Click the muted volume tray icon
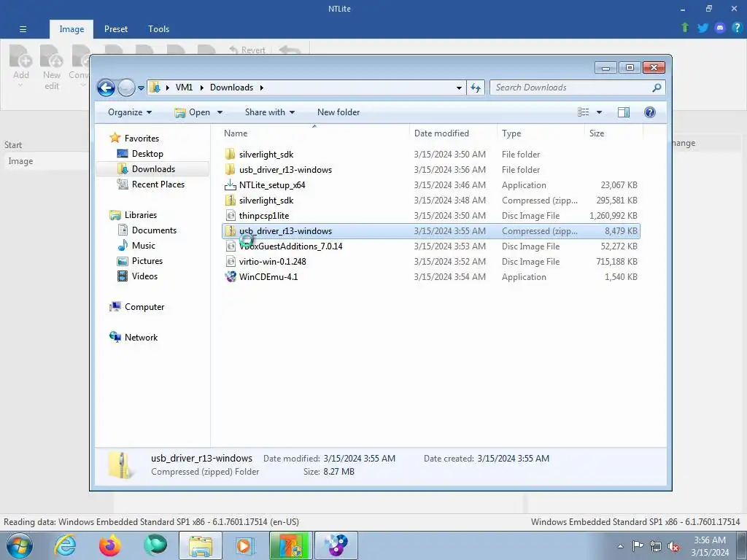 pyautogui.click(x=673, y=547)
